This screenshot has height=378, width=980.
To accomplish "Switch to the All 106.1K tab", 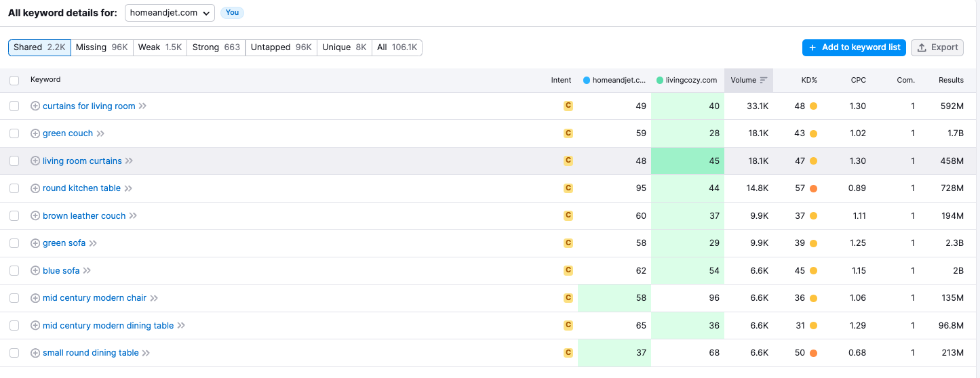I will tap(397, 47).
